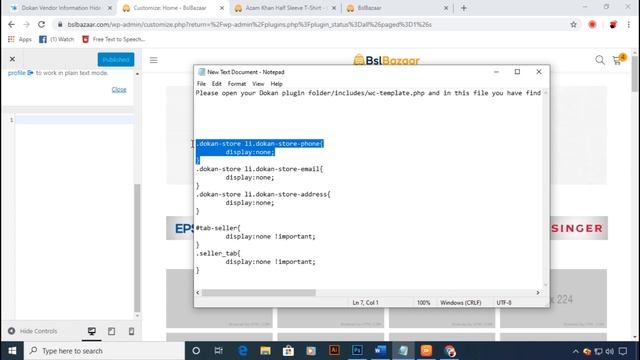Click the taskbar search box
The width and height of the screenshot is (640, 360).
pyautogui.click(x=104, y=351)
